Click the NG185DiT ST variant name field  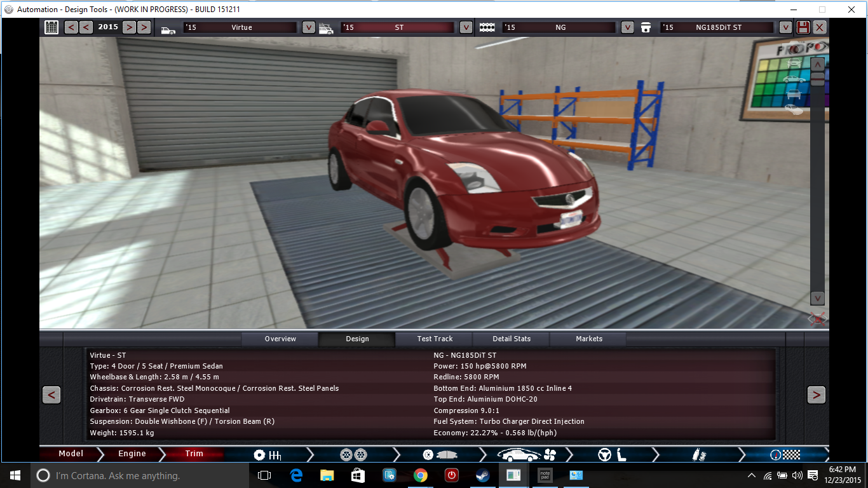click(717, 27)
